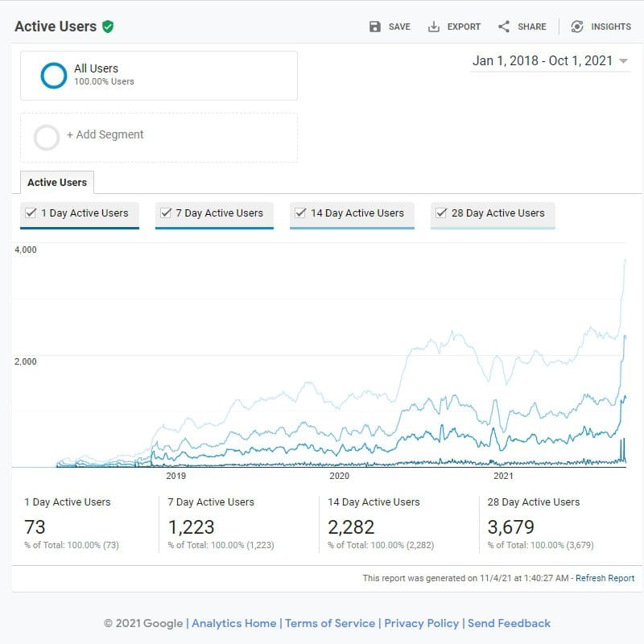The image size is (644, 644).
Task: Click the empty Add Segment circle icon
Action: pyautogui.click(x=47, y=137)
